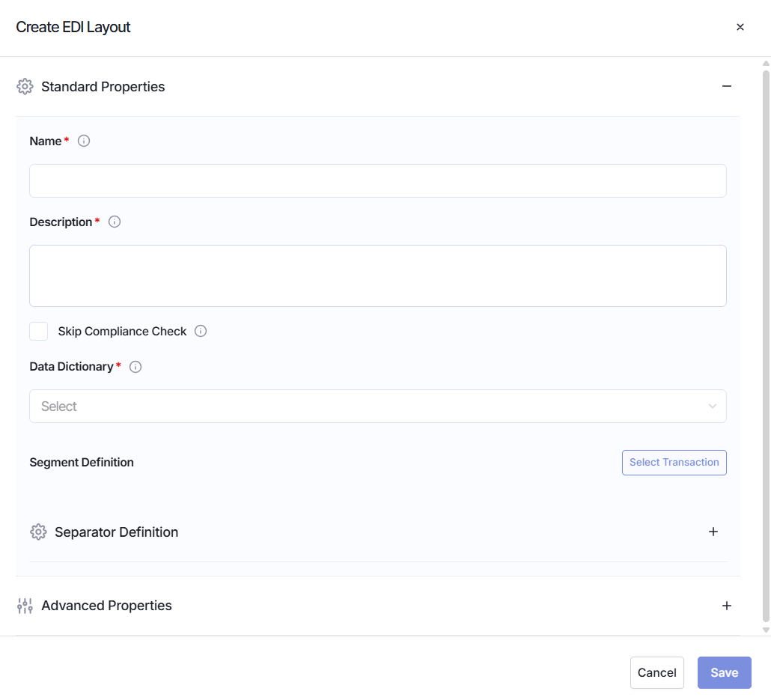Image resolution: width=771 pixels, height=700 pixels.
Task: Click the scrollbar up arrow
Action: 766,64
